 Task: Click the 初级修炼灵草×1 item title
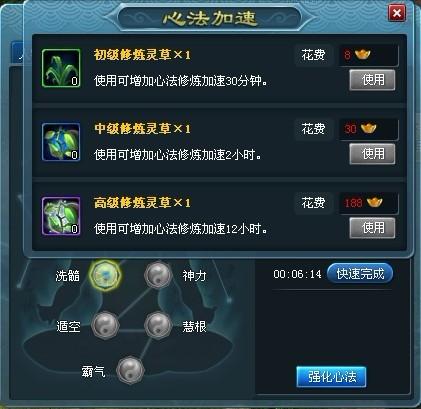click(x=142, y=55)
